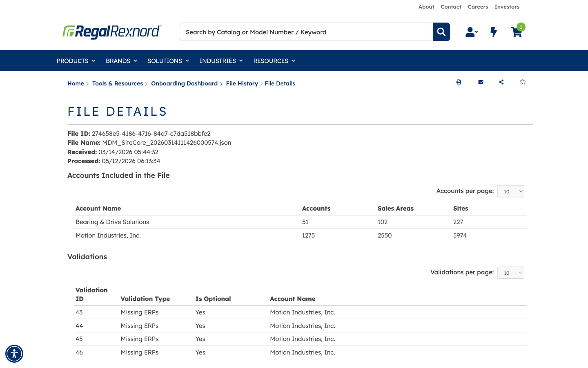Click the Received timestamp

point(128,152)
